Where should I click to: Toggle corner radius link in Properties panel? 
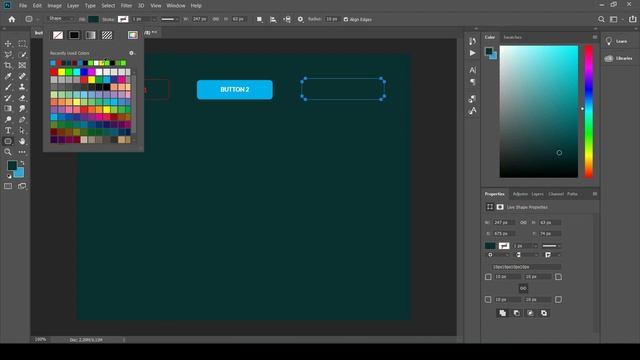click(x=523, y=289)
